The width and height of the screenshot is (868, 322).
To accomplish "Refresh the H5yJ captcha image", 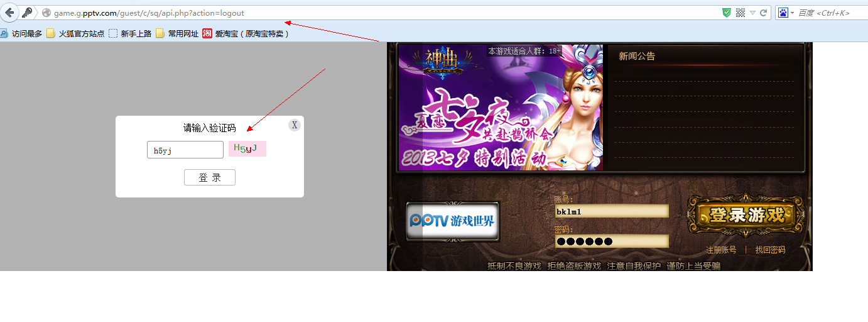I will click(x=247, y=149).
